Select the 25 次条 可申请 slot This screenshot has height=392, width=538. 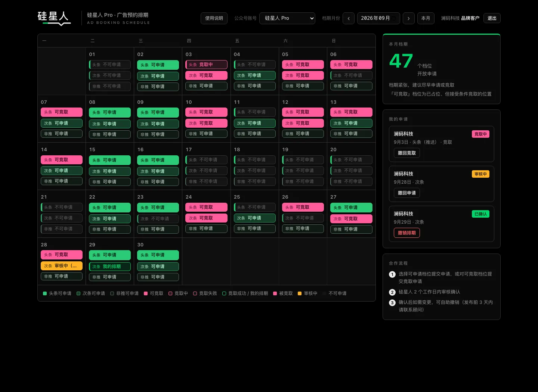(254, 218)
